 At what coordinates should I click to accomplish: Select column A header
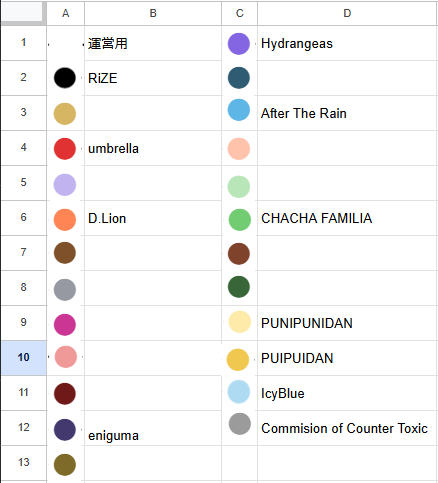tap(66, 13)
